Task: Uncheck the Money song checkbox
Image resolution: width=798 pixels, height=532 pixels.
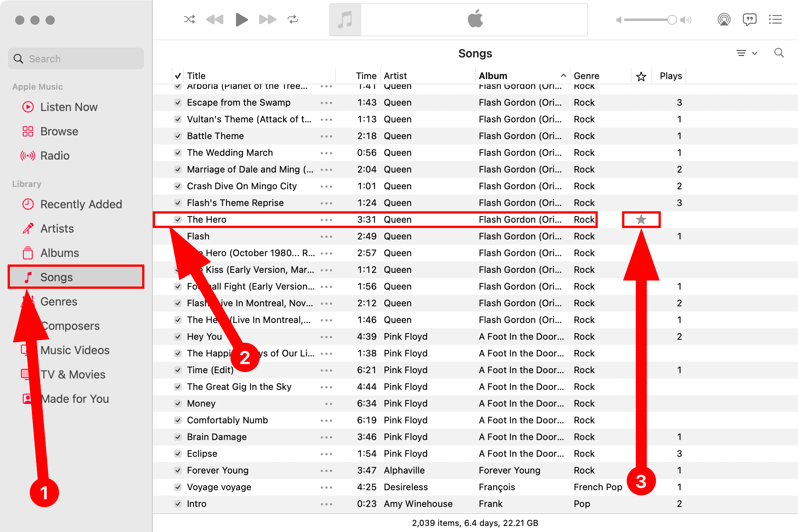Action: [177, 404]
